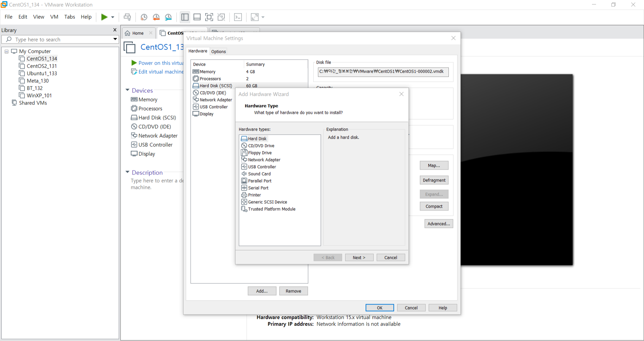Open the stretch guest dropdown arrow
Screen dimensions: 644x341
263,17
